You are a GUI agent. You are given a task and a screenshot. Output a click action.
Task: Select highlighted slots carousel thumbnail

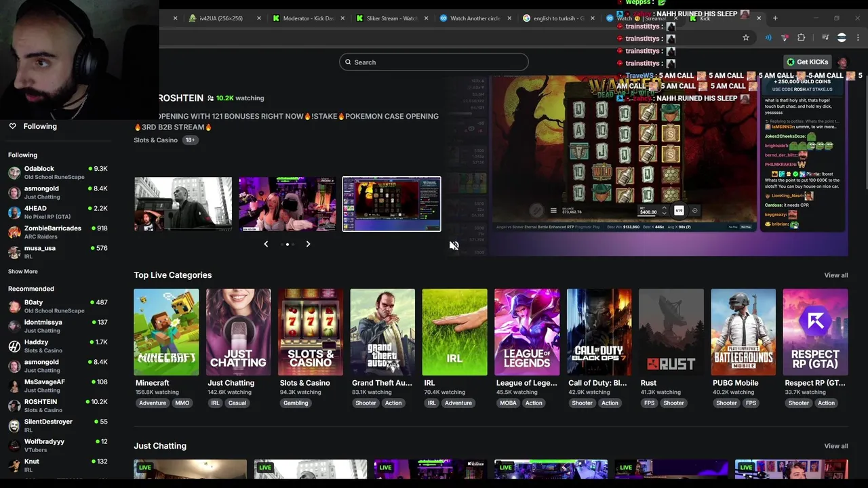391,204
